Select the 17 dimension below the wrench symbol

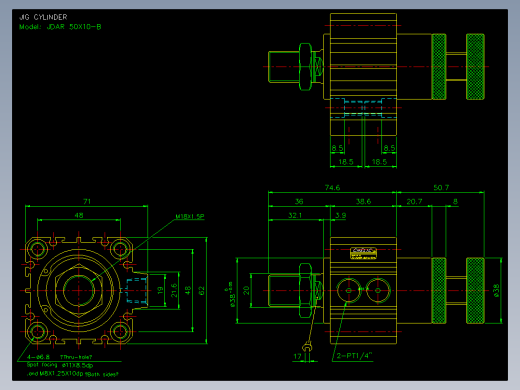pyautogui.click(x=297, y=356)
